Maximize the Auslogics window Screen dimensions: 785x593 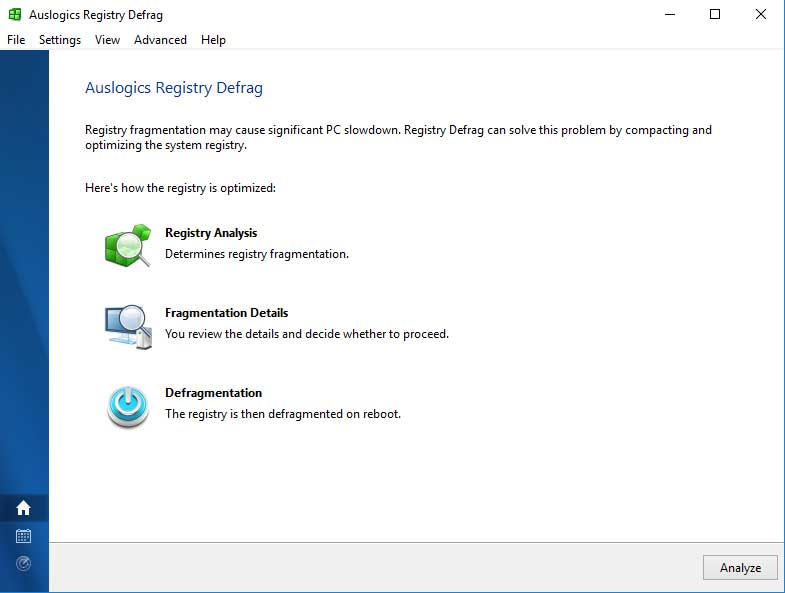tap(715, 15)
